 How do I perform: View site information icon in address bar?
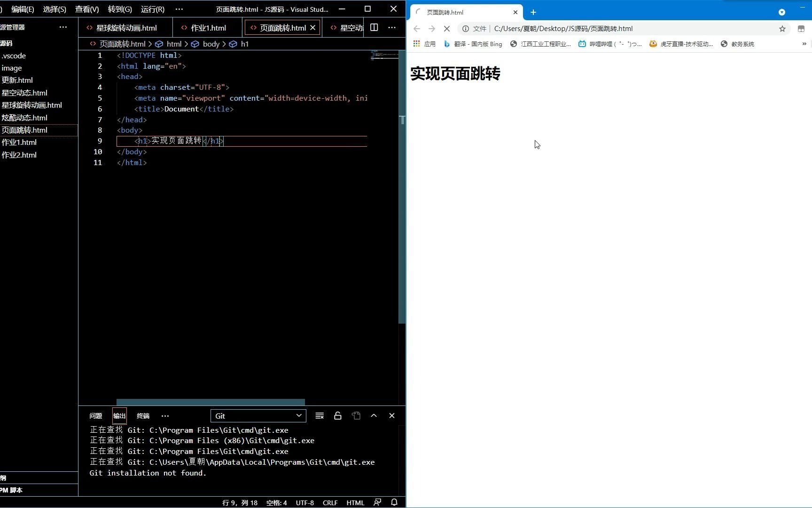[465, 29]
